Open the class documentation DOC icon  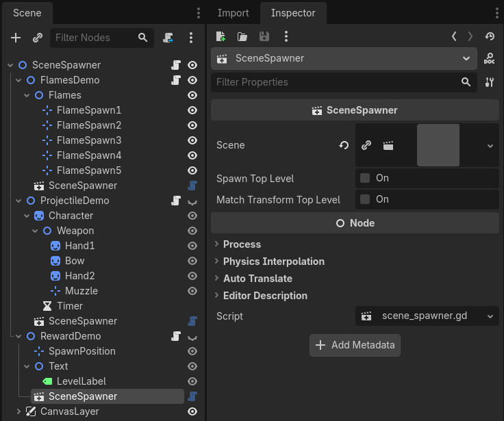[x=489, y=59]
